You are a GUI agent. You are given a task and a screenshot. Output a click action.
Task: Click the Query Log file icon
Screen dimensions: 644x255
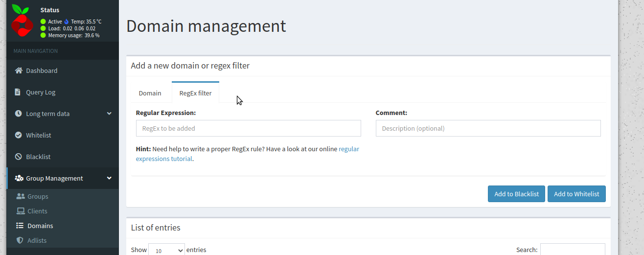[x=18, y=92]
